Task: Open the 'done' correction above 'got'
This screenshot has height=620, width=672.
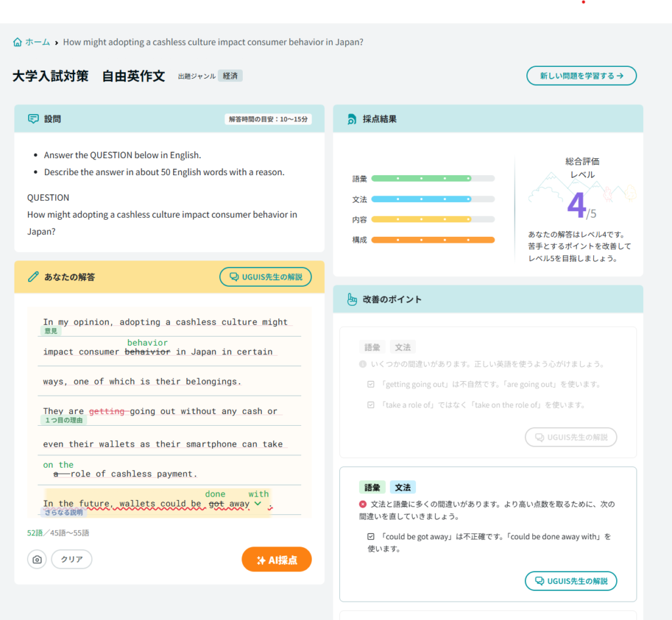Action: coord(215,494)
